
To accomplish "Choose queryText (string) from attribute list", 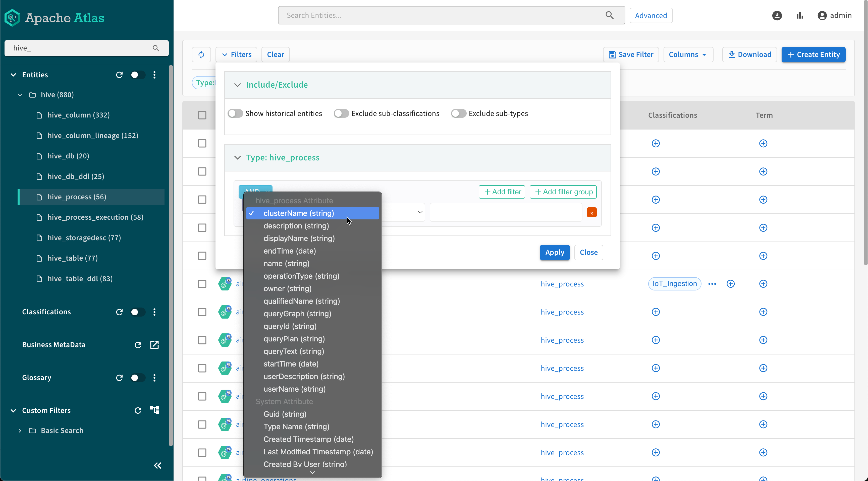I will [294, 351].
